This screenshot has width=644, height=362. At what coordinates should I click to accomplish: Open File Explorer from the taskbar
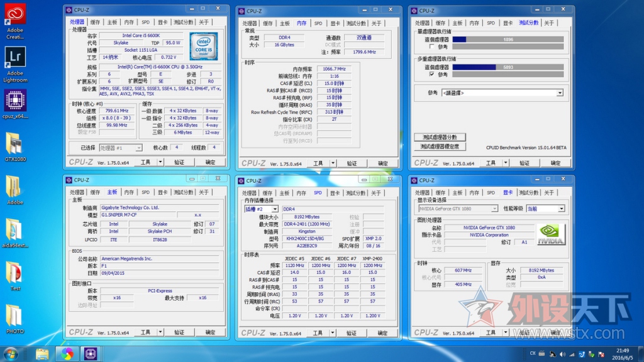[x=42, y=353]
